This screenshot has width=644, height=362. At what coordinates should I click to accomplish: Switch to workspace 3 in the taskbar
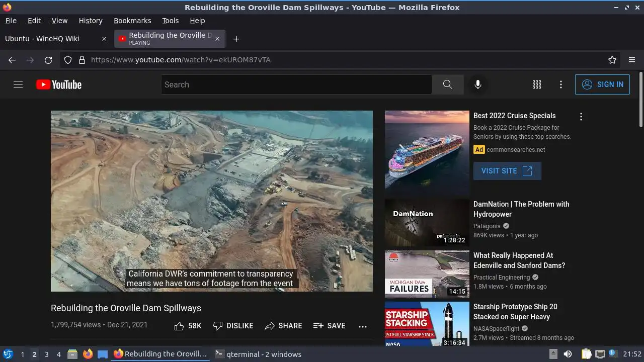(x=46, y=354)
